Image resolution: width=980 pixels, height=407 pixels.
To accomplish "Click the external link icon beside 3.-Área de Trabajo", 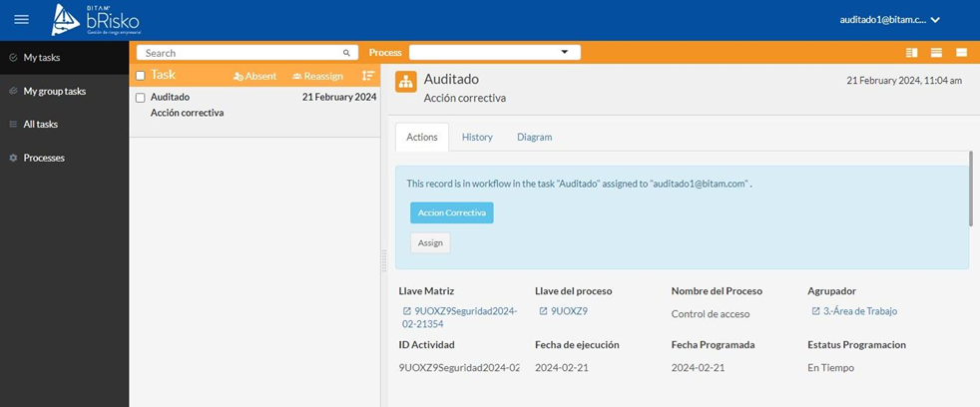I will click(x=815, y=311).
